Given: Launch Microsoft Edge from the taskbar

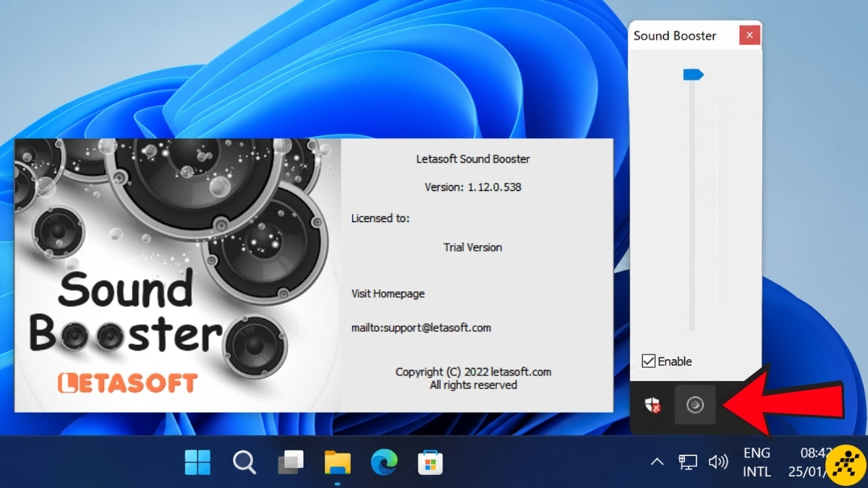Looking at the screenshot, I should click(x=383, y=462).
